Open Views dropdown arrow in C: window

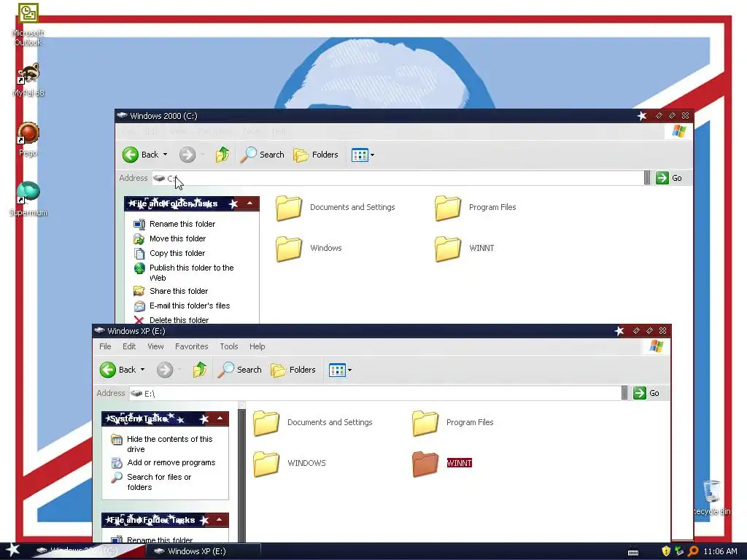click(x=373, y=155)
